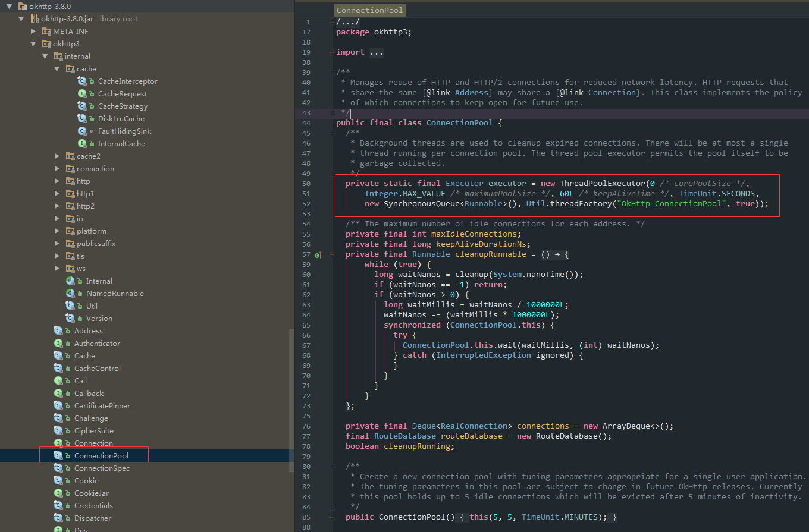Collapse the okhttp-3.8.0 root node
This screenshot has width=809, height=532.
pos(10,7)
